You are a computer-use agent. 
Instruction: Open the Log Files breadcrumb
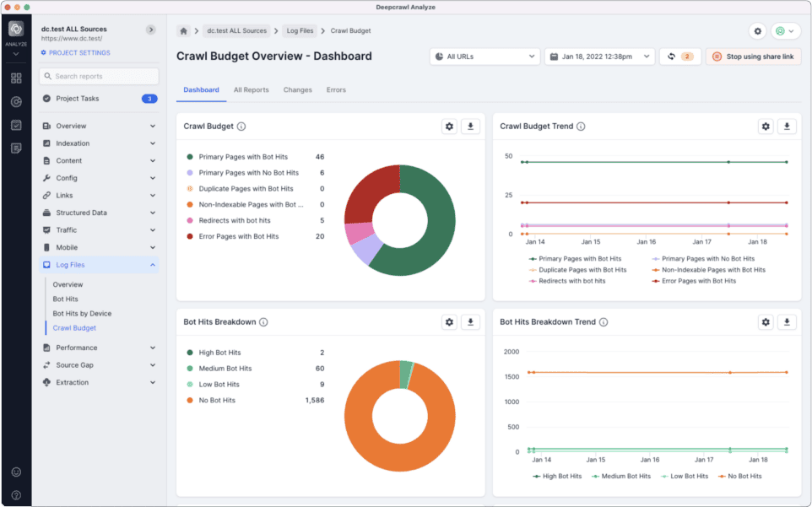pos(300,30)
